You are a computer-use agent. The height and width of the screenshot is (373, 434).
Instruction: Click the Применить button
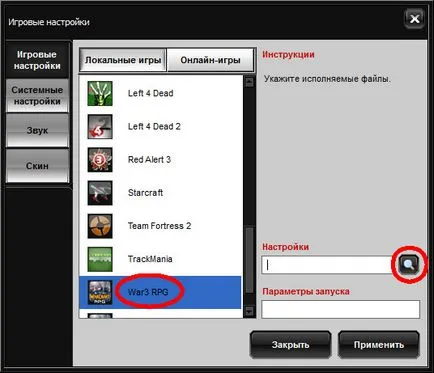click(x=379, y=345)
